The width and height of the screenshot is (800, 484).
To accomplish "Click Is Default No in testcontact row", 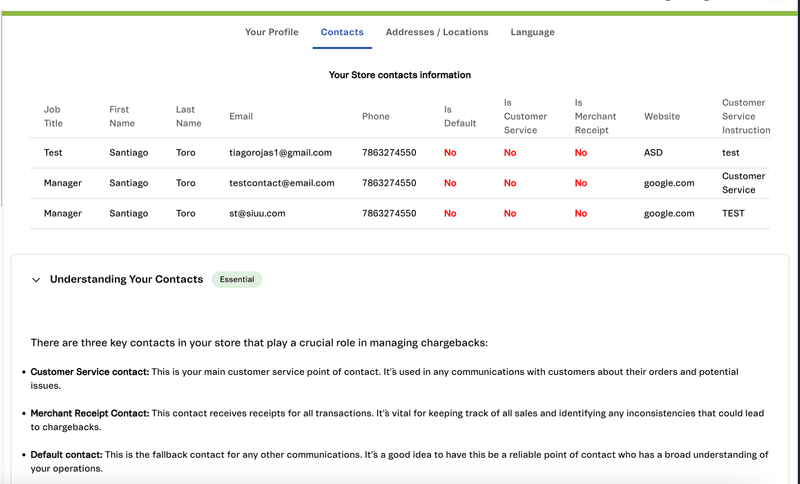I will [x=450, y=183].
